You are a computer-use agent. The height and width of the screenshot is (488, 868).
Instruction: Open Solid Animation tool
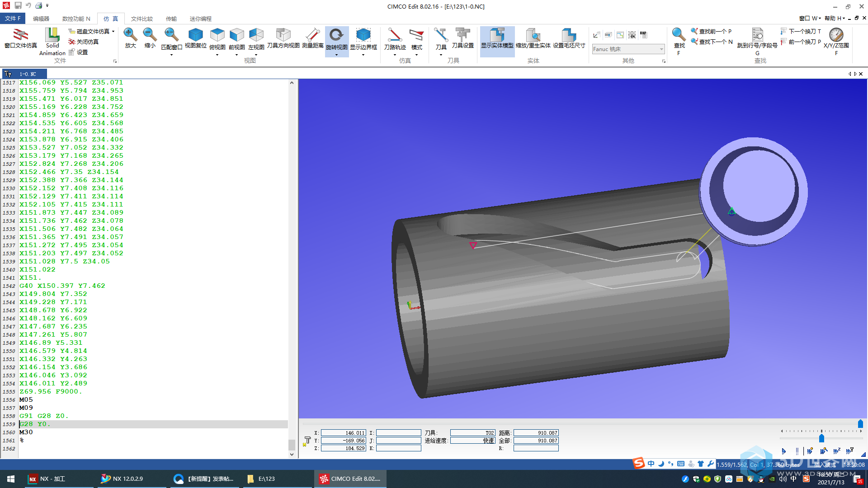point(52,42)
